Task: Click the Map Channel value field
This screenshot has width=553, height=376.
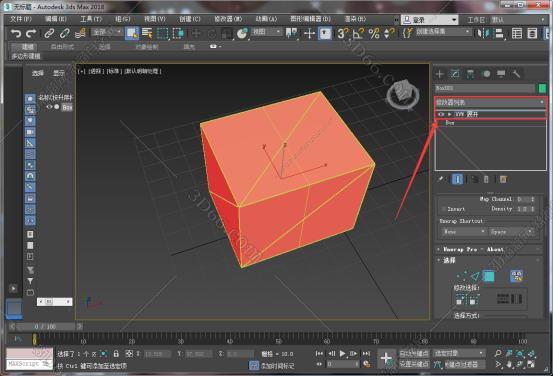Action: 523,199
